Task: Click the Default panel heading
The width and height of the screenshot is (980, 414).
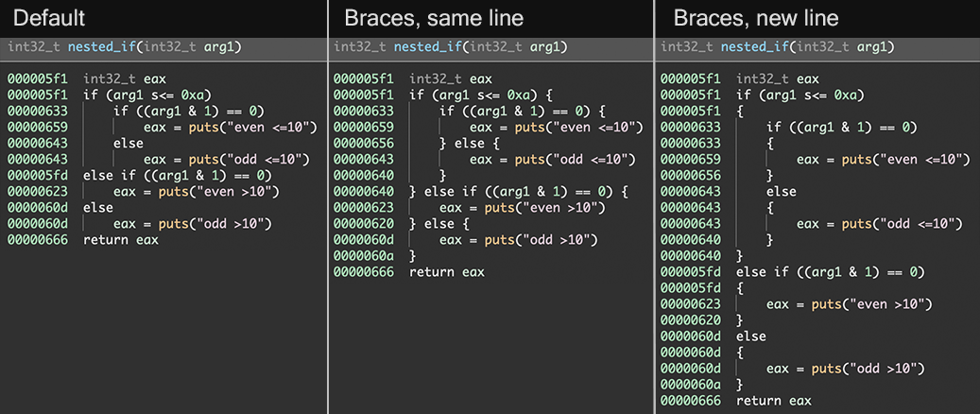Action: coord(49,18)
